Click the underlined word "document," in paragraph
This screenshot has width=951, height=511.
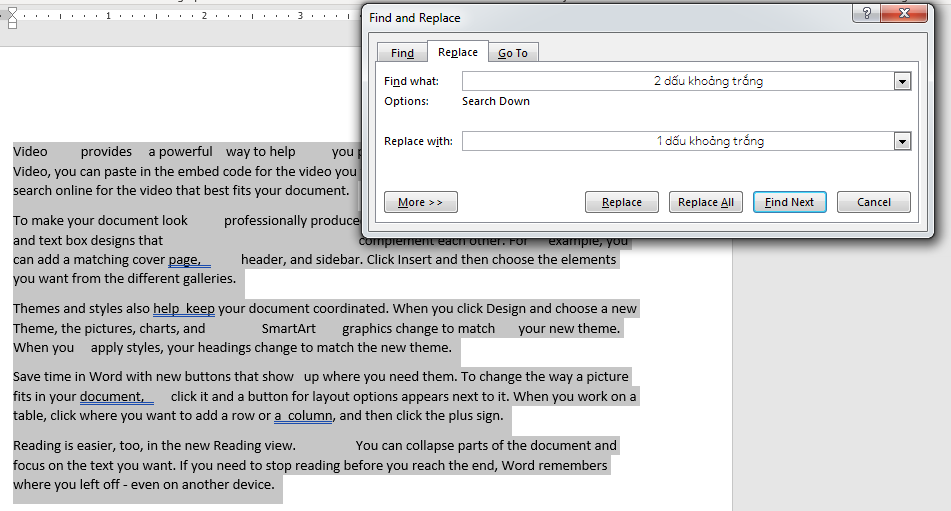[x=113, y=397]
